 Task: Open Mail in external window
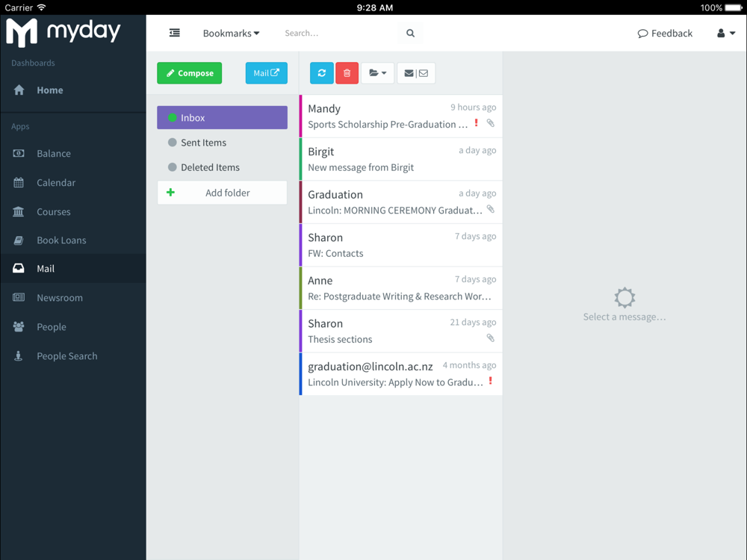tap(267, 73)
